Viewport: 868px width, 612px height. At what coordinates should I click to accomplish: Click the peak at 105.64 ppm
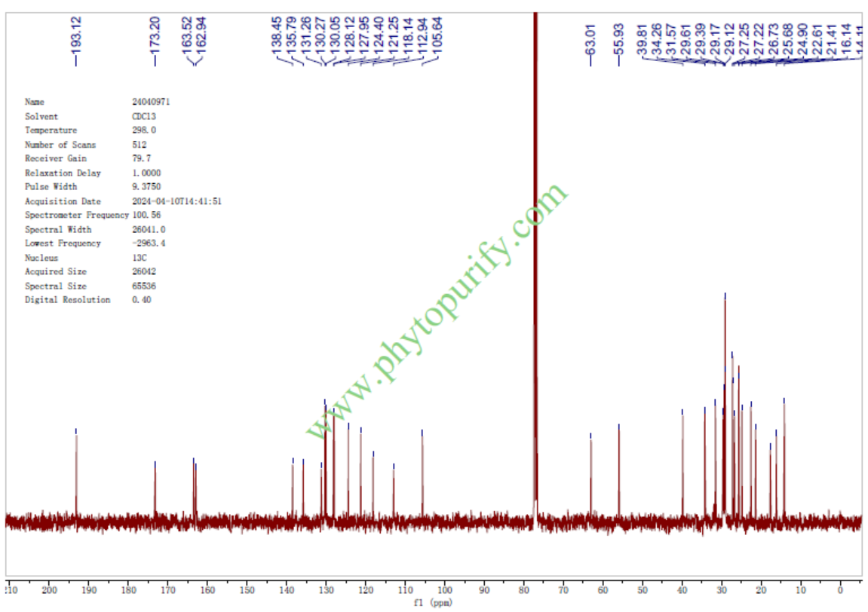tap(422, 475)
